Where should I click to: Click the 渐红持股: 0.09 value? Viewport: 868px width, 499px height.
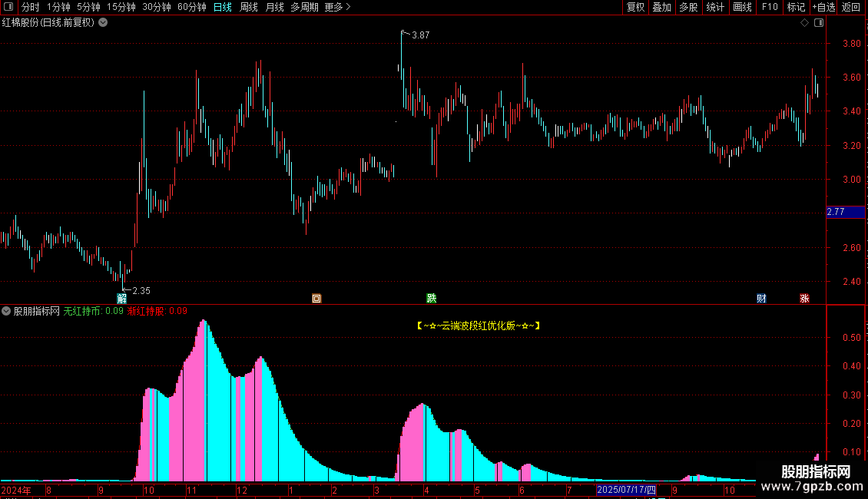pyautogui.click(x=157, y=312)
